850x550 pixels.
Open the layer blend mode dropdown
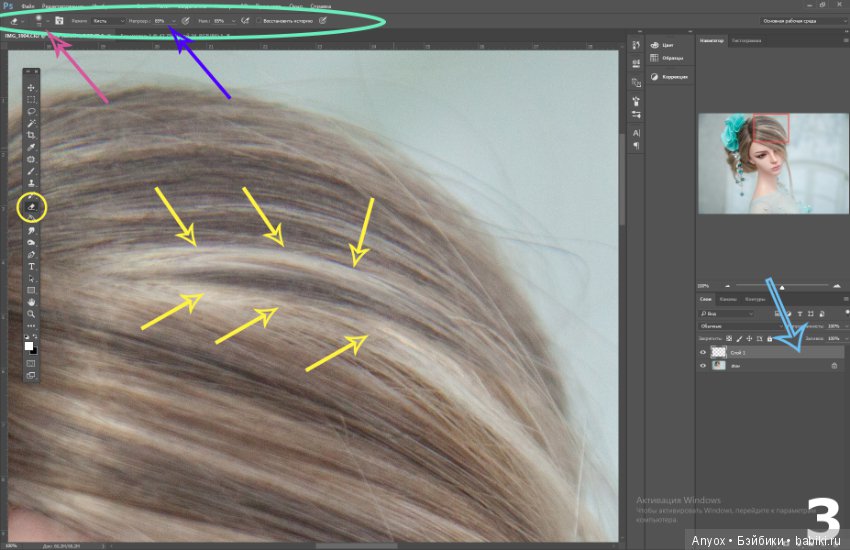741,326
